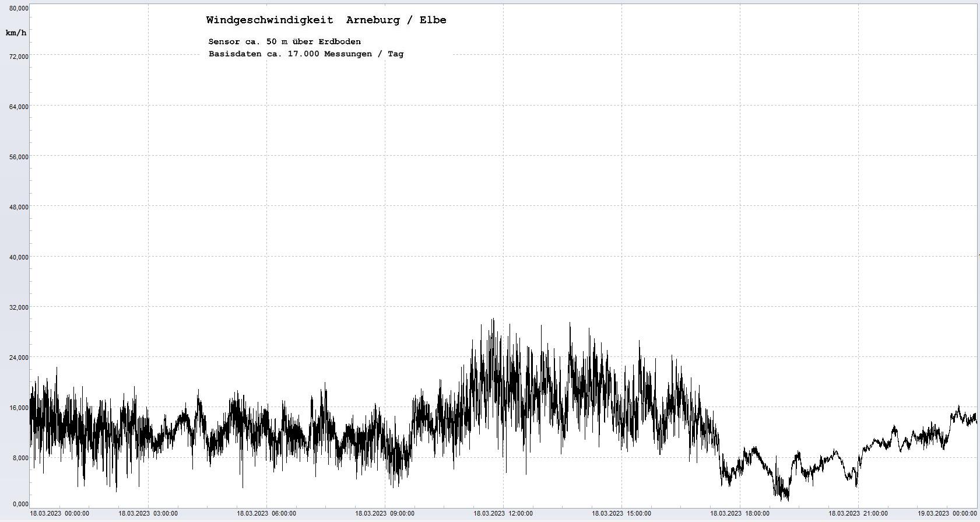The width and height of the screenshot is (980, 522).
Task: Click the 18.03.2023 00:00:00 time label
Action: tap(59, 513)
